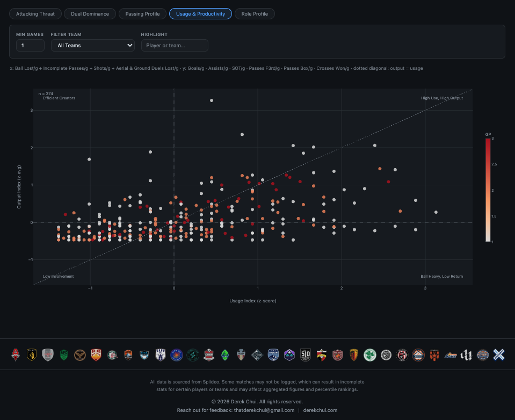Choose the red and orange sunset shield logo
This screenshot has width=515, height=420.
[x=96, y=354]
